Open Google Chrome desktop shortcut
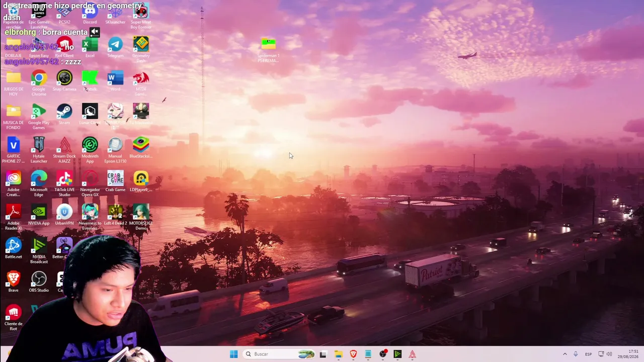This screenshot has height=362, width=644. point(39,83)
